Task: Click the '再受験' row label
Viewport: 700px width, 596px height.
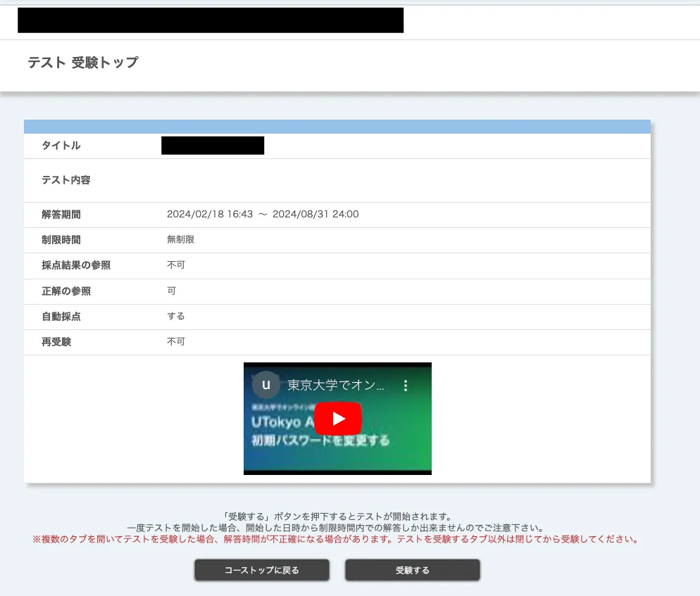Action: (x=56, y=342)
